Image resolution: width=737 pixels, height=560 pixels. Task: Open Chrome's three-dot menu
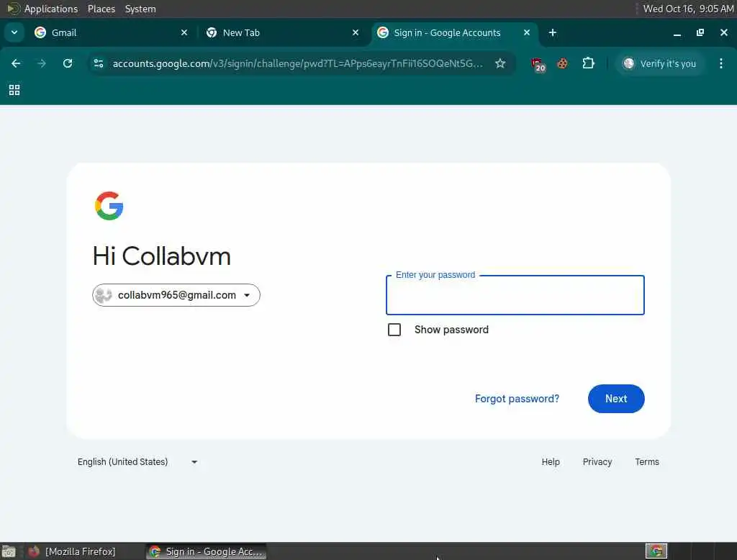(x=721, y=63)
